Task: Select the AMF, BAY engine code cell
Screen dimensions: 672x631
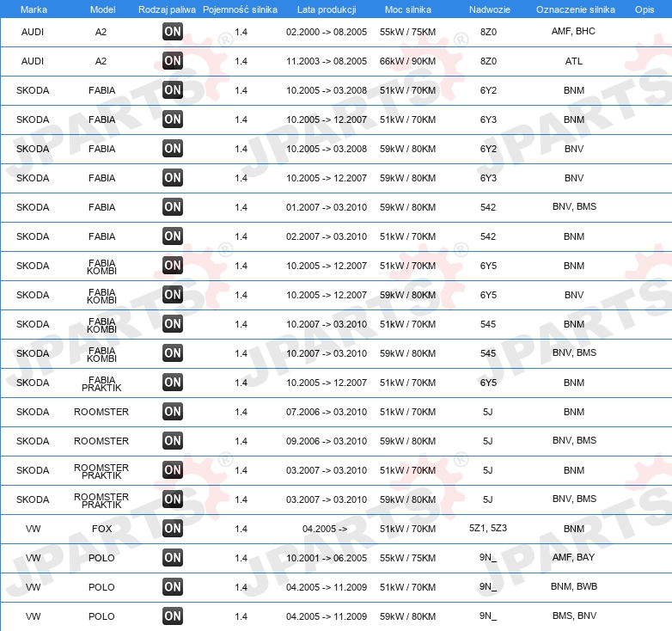Action: (x=573, y=557)
